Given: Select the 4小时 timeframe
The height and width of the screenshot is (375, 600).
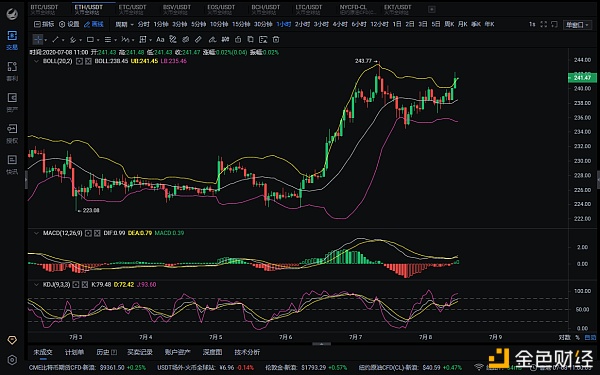Looking at the screenshot, I should pyautogui.click(x=340, y=24).
